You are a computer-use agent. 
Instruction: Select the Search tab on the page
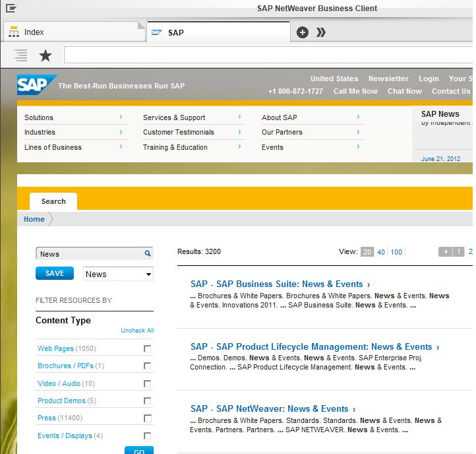tap(53, 201)
